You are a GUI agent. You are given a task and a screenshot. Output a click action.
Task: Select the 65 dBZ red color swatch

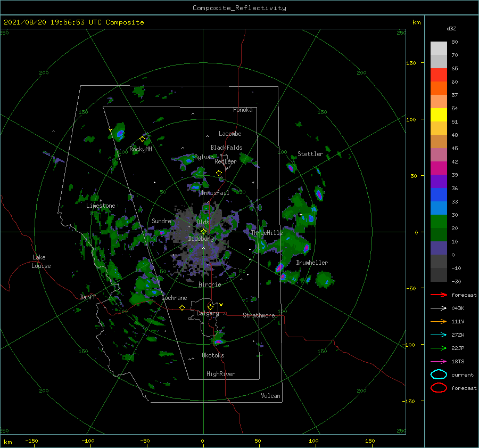point(439,75)
